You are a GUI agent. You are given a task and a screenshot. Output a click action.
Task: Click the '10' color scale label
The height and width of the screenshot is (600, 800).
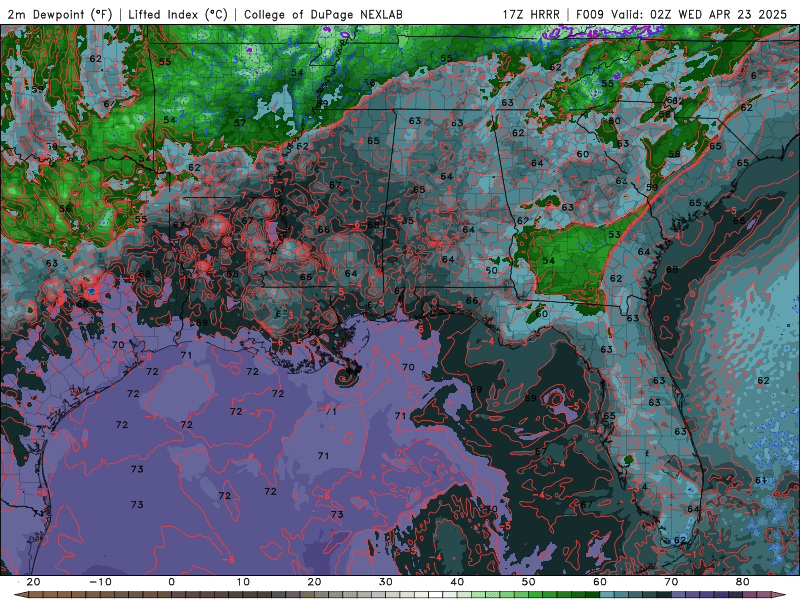click(243, 582)
